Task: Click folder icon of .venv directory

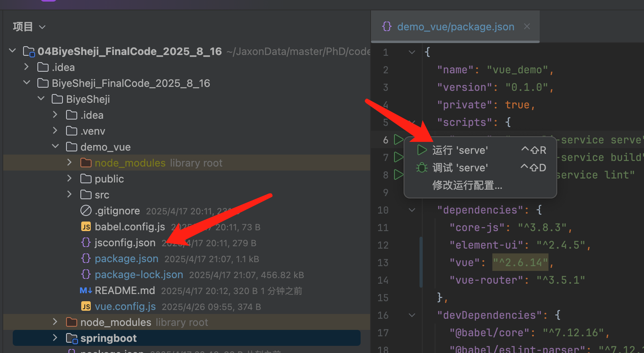Action: (x=72, y=131)
